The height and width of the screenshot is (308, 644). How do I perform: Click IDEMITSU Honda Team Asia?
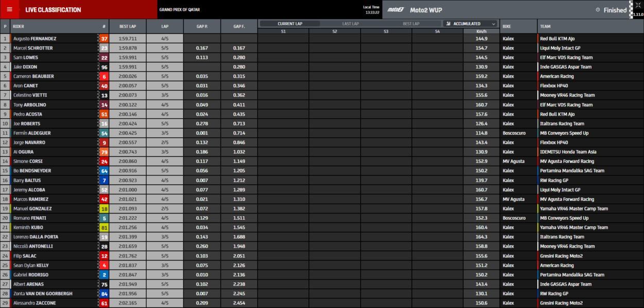coord(569,152)
